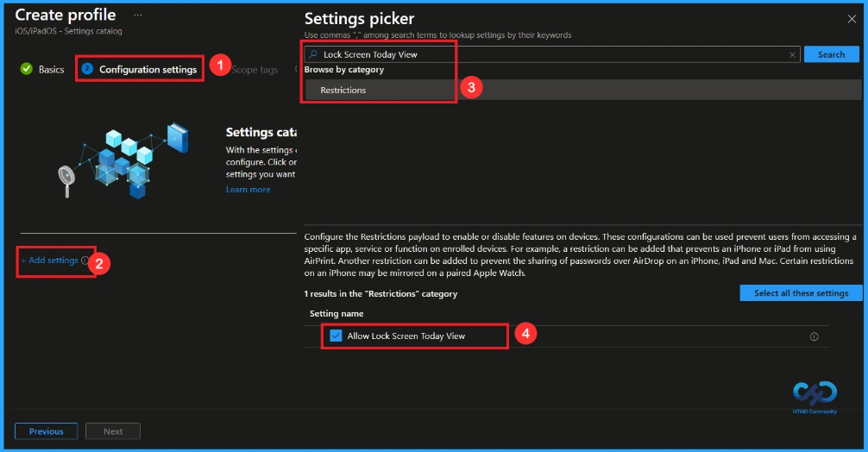Click the Previous button
This screenshot has width=868, height=452.
[46, 431]
